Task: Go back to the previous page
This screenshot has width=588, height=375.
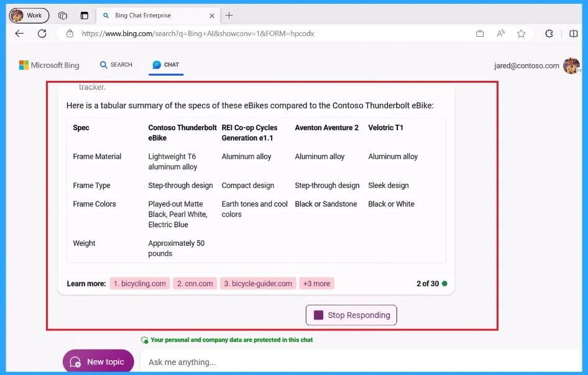Action: click(19, 34)
